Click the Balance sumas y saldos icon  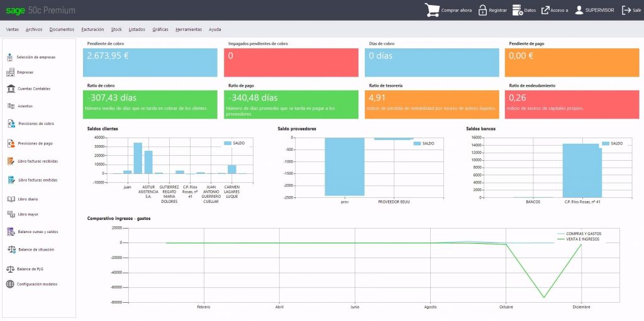(11, 232)
